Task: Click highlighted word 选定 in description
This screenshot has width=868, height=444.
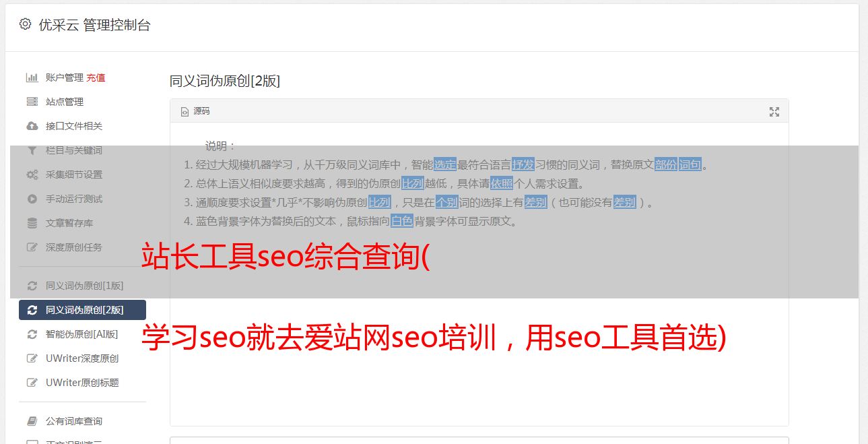Action: point(445,164)
